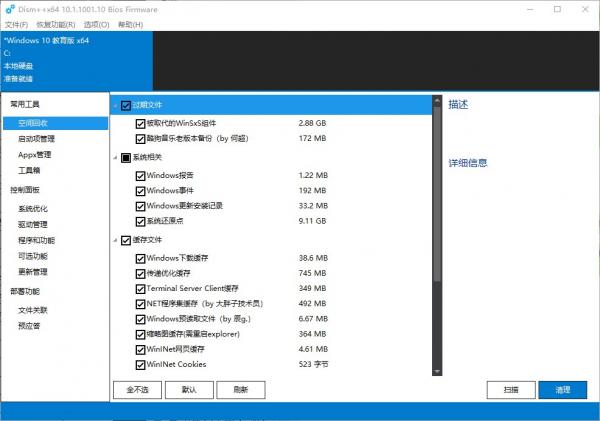Click the 523 字节 size value

(x=313, y=364)
